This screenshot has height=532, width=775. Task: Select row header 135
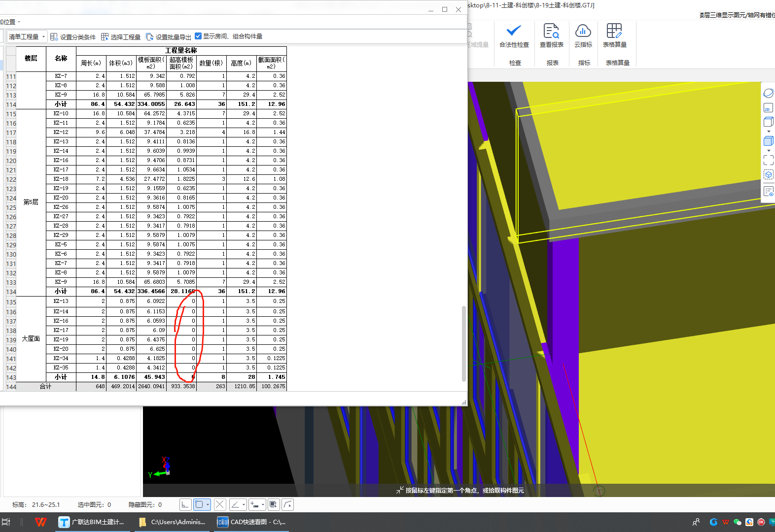tap(11, 302)
